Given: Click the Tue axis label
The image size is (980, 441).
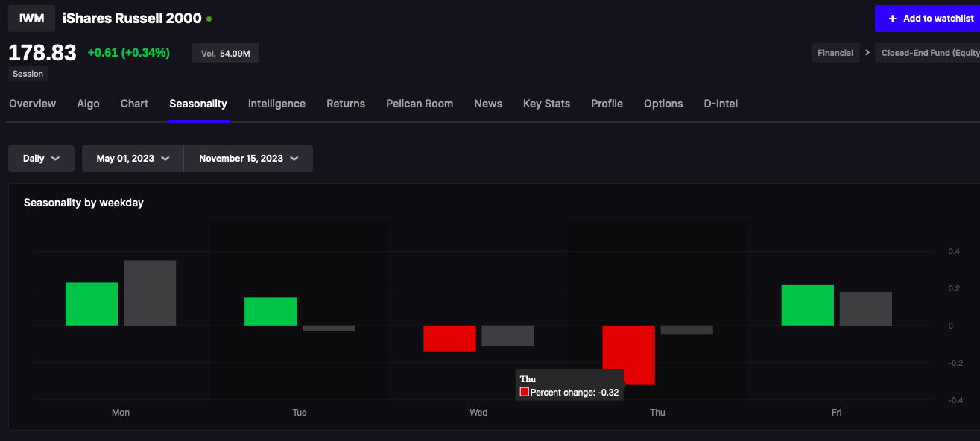Looking at the screenshot, I should pyautogui.click(x=300, y=413).
